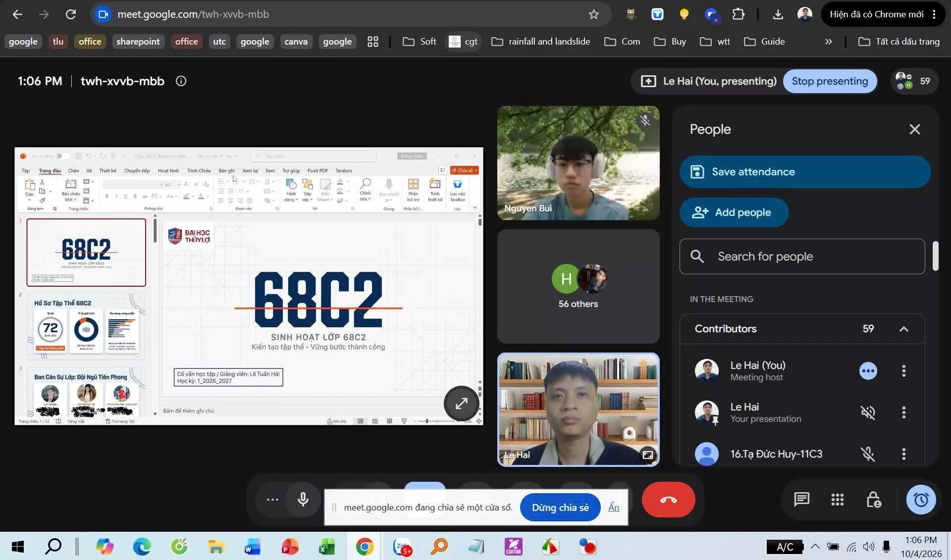Viewport: 951px width, 560px height.
Task: Toggle audio of Le Hai presentation
Action: tap(868, 412)
